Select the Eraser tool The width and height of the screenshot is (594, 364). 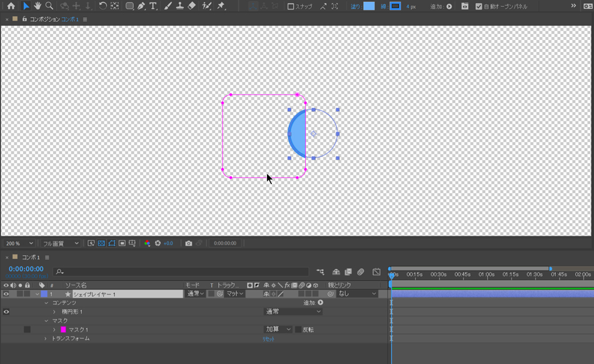192,6
